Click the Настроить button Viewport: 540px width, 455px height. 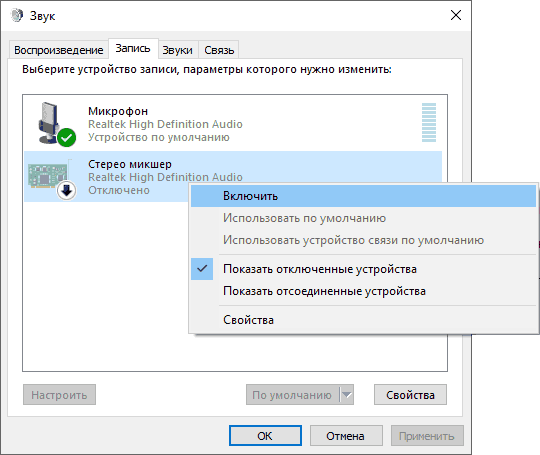tap(59, 395)
